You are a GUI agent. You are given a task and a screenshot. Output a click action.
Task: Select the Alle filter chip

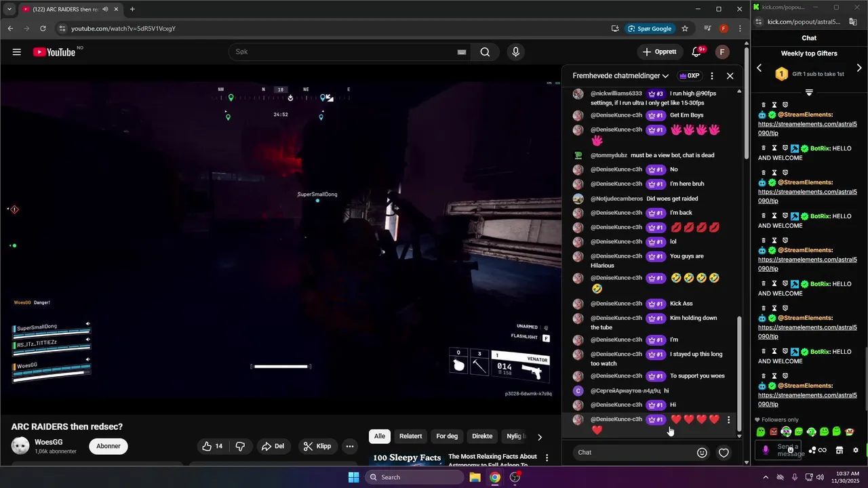coord(380,436)
